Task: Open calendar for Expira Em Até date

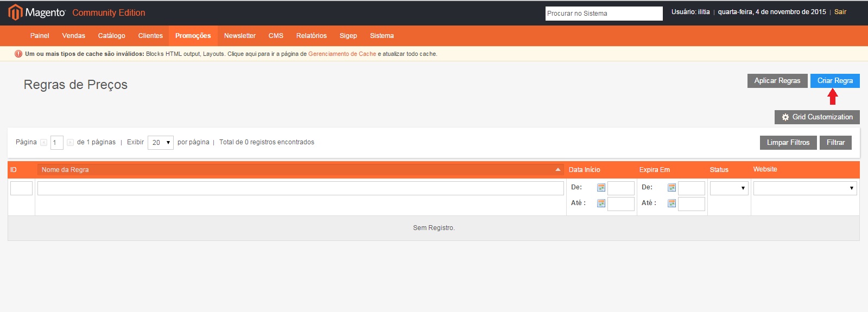Action: pos(671,203)
